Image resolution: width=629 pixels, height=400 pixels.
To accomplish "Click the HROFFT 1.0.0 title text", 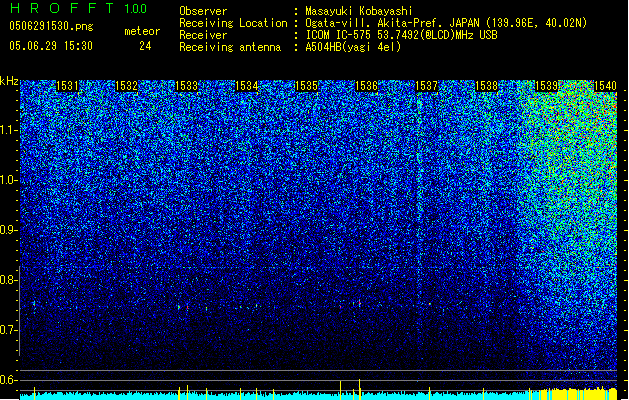I will pyautogui.click(x=79, y=8).
